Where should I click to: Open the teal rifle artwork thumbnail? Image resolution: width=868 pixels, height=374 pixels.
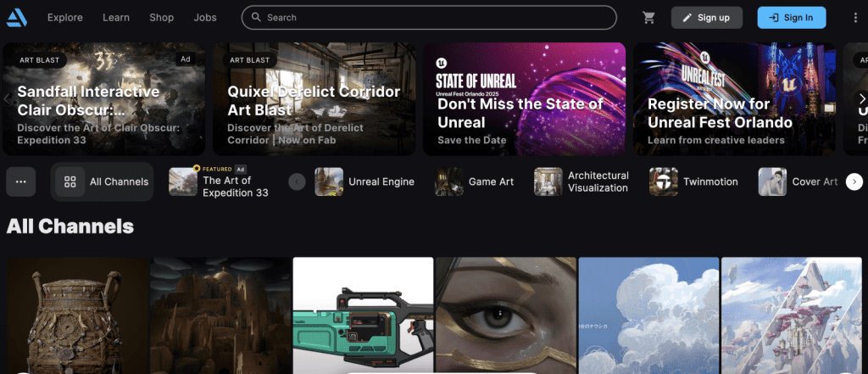[364, 315]
